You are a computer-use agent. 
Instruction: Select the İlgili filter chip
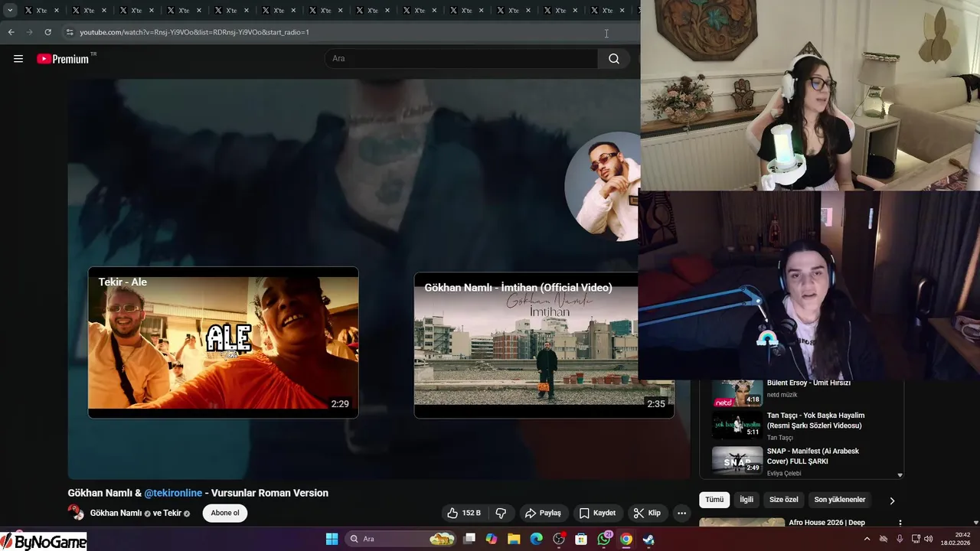(746, 500)
